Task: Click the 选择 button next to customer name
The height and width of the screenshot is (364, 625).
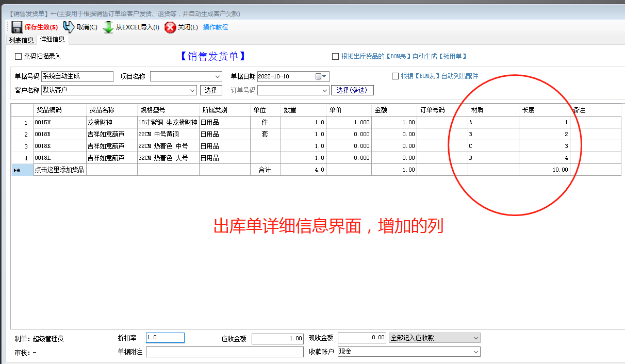Action: (x=211, y=90)
